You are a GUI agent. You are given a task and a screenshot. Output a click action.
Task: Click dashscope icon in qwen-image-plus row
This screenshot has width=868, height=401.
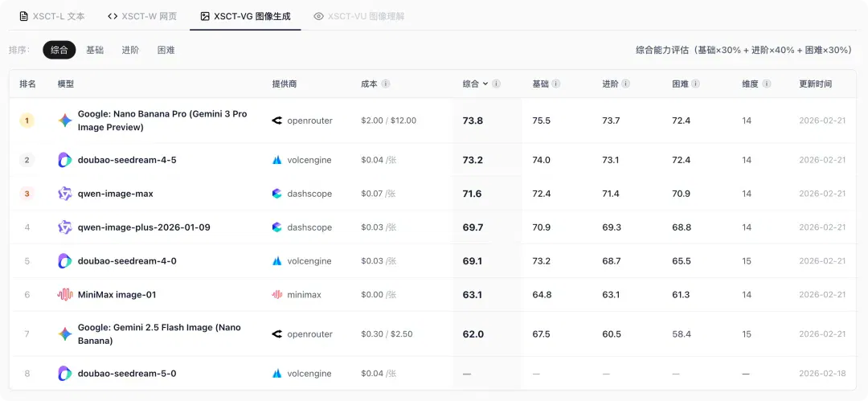pos(276,227)
